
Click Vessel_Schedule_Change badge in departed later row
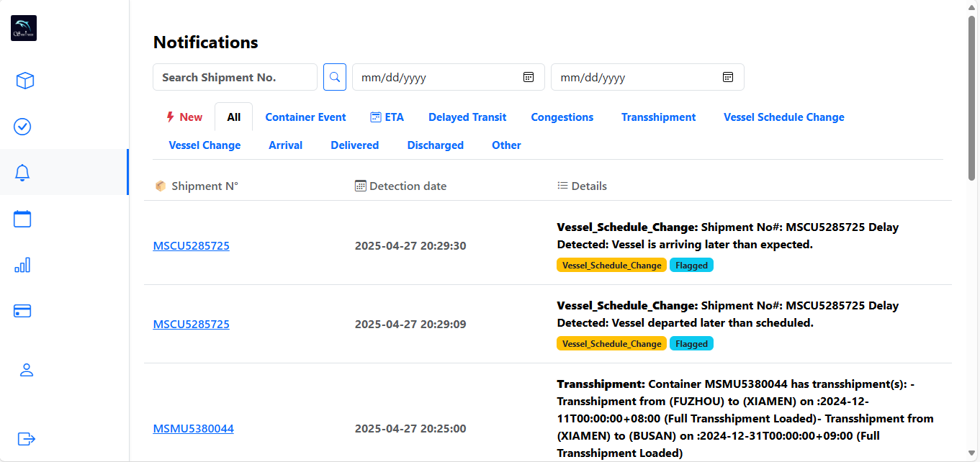(x=612, y=343)
